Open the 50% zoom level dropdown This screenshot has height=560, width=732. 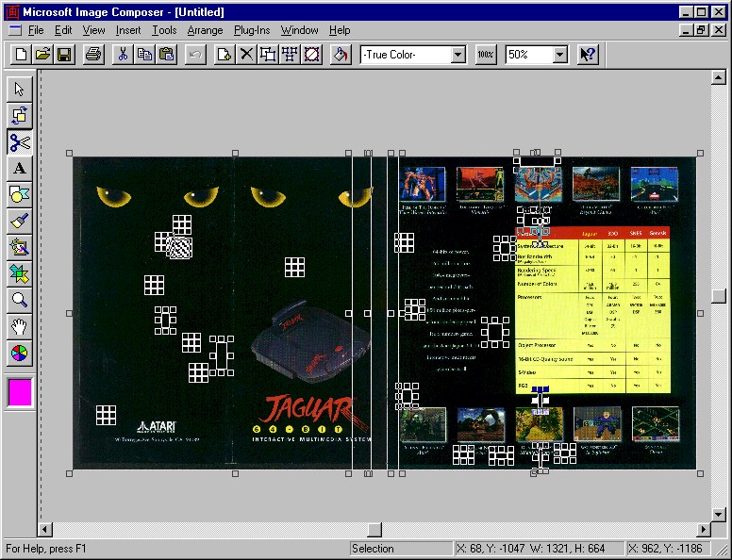(x=560, y=55)
